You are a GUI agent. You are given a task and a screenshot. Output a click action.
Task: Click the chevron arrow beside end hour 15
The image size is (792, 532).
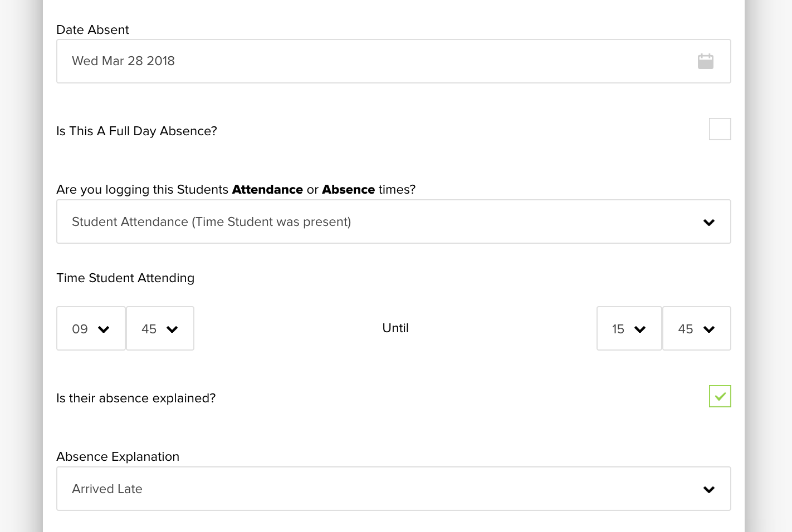coord(640,329)
